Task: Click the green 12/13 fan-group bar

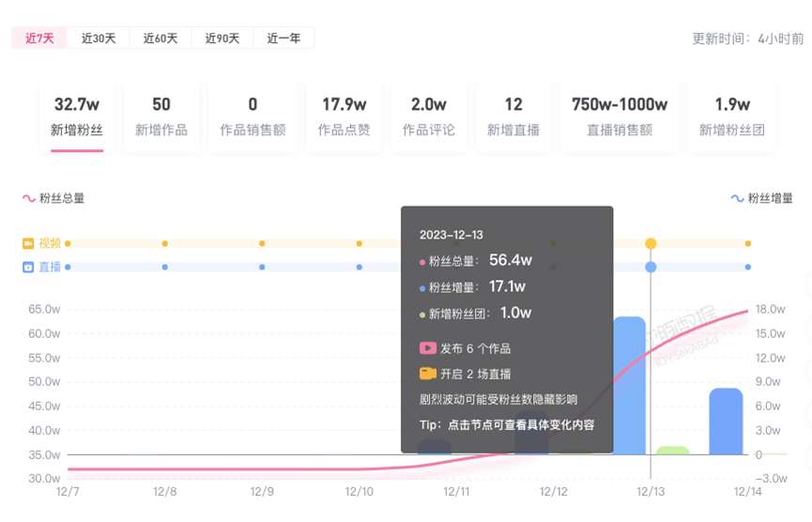Action: 673,451
